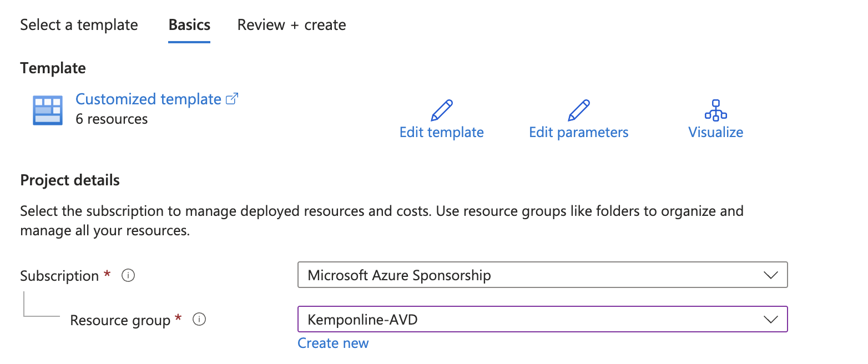Select the Kemponline-AVD resource group field
Viewport: 868px width, 364px height.
pos(542,319)
